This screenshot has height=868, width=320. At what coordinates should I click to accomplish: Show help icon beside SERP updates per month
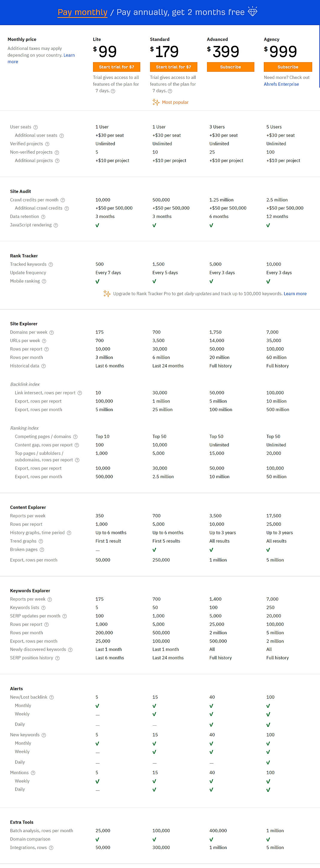pos(65,616)
